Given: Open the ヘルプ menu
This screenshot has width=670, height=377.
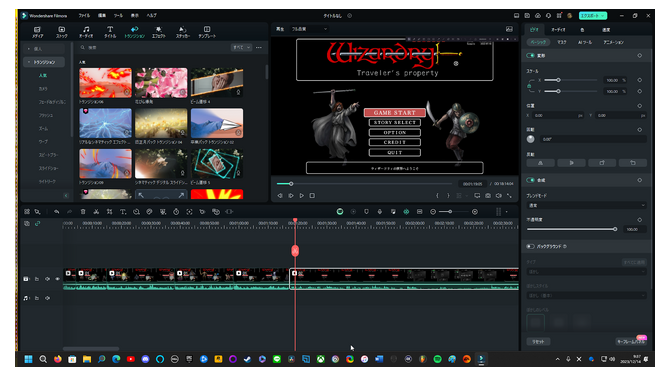Looking at the screenshot, I should pyautogui.click(x=152, y=15).
